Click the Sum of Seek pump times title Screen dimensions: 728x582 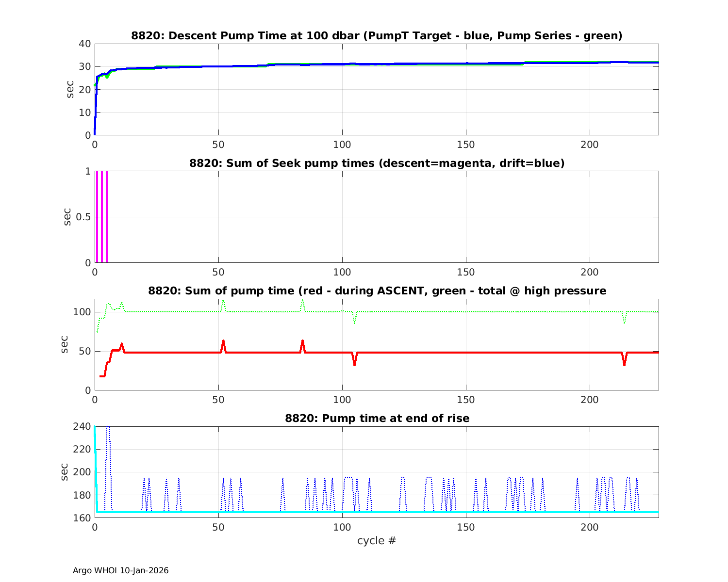[x=377, y=163]
